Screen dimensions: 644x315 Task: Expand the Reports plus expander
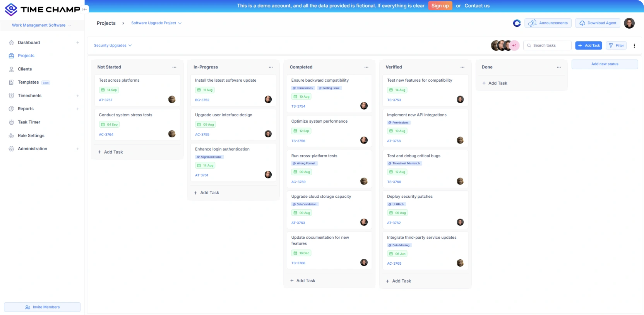point(78,109)
